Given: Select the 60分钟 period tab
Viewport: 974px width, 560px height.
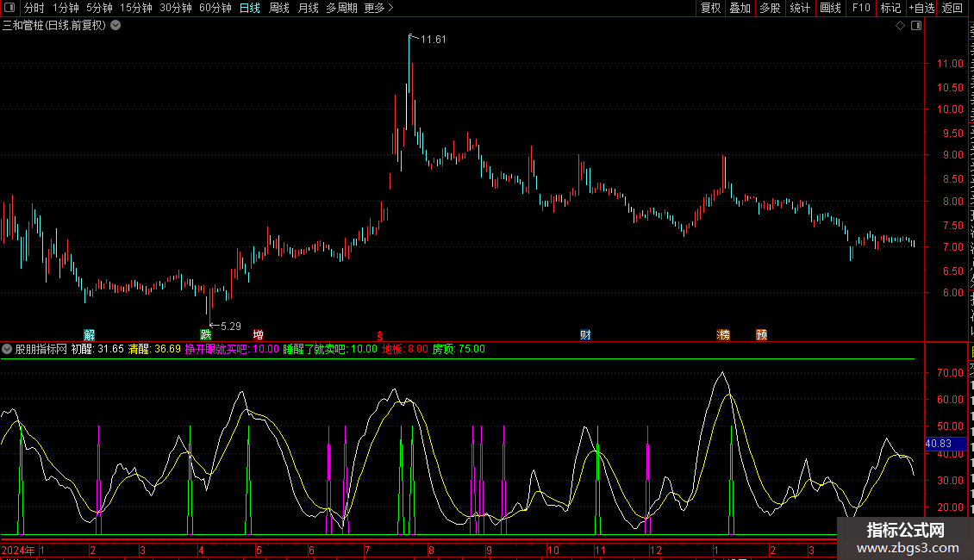Looking at the screenshot, I should [215, 8].
